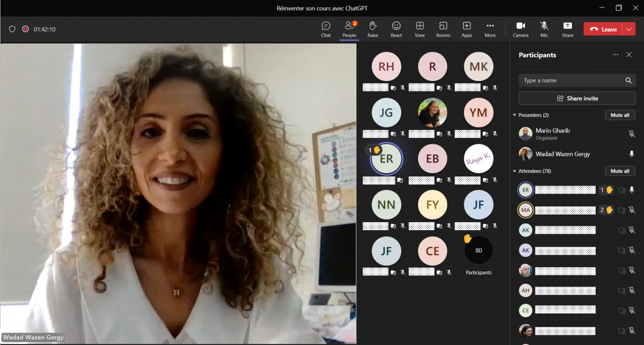Open More actions in the meeting toolbar

pos(490,29)
